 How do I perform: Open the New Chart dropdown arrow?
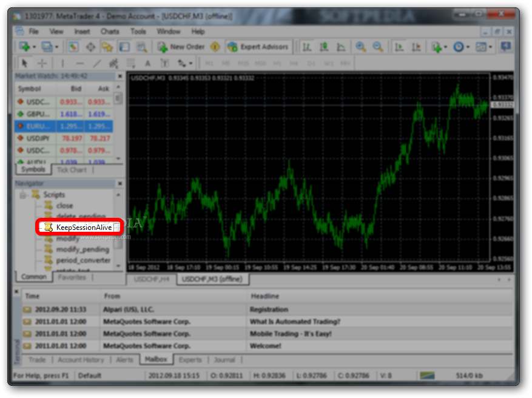tap(34, 47)
